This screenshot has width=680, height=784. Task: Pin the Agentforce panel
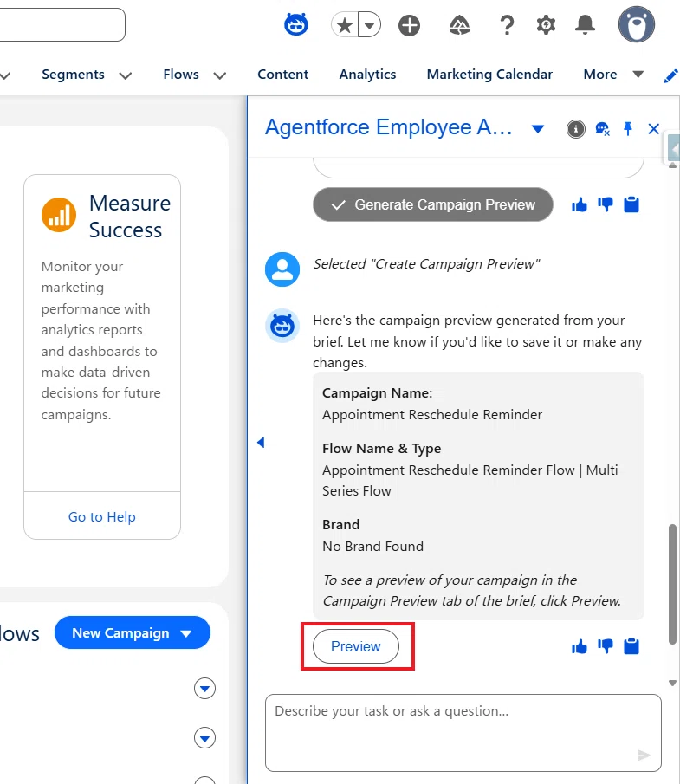click(627, 129)
